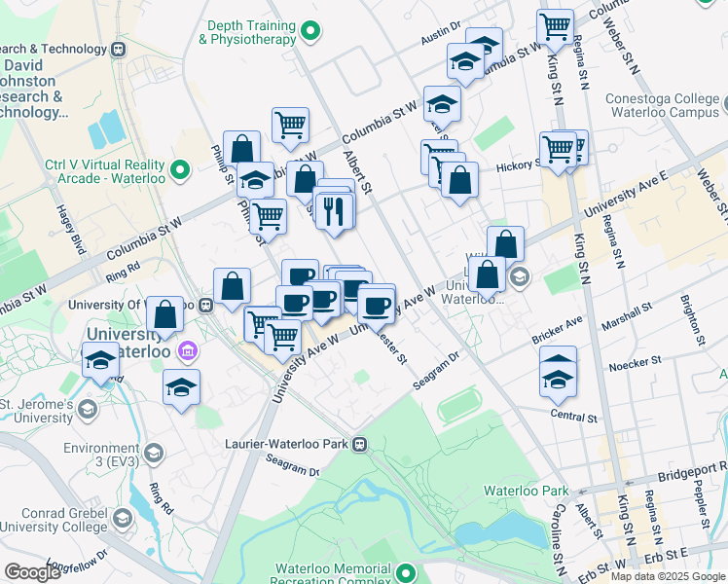This screenshot has height=584, width=728.
Task: Click shopping bag marker near Hickory St
Action: 459,181
